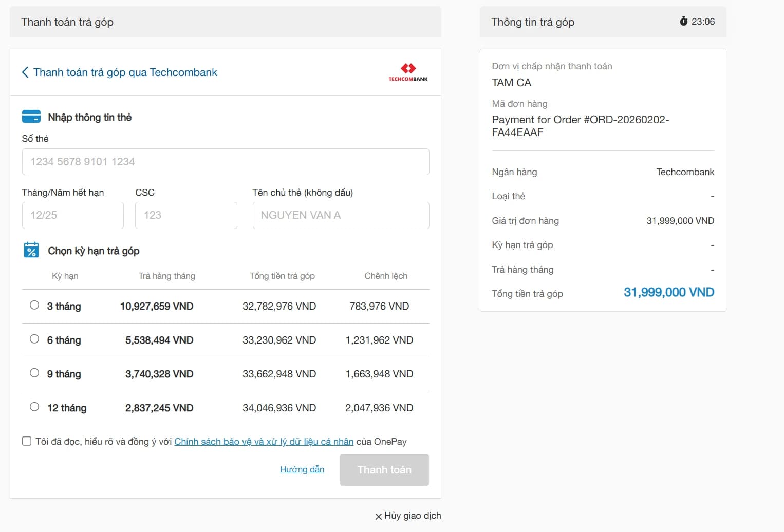Click the blue credit card icon
This screenshot has width=784, height=532.
tap(31, 117)
